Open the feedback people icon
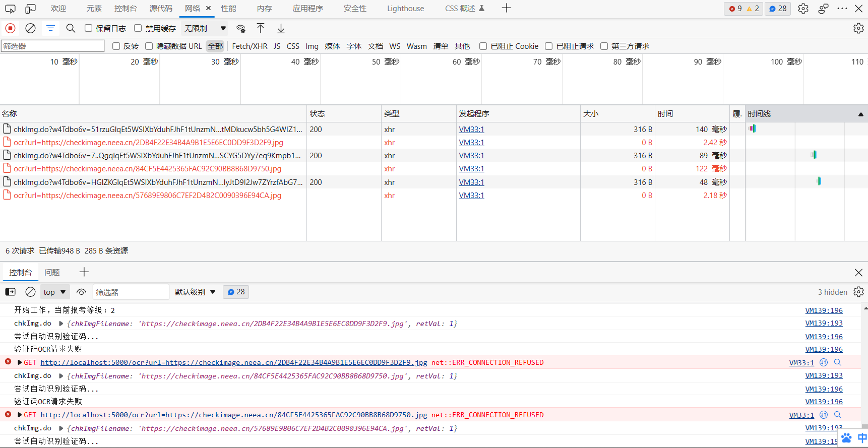Screen dimensions: 868x448 point(823,9)
